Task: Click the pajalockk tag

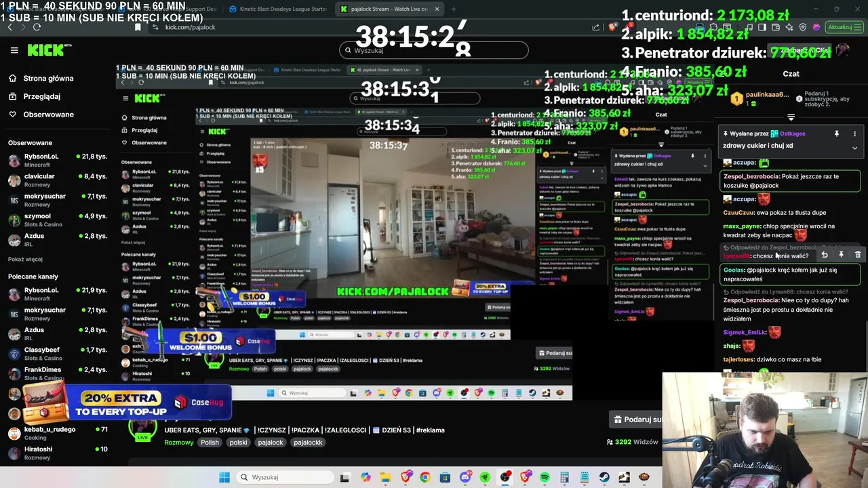Action: (308, 443)
